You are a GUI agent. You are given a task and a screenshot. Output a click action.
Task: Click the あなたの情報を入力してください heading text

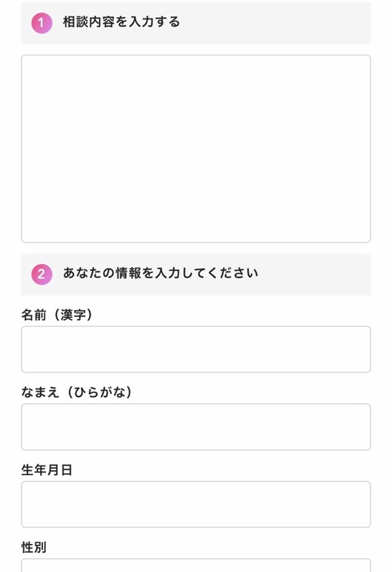161,273
